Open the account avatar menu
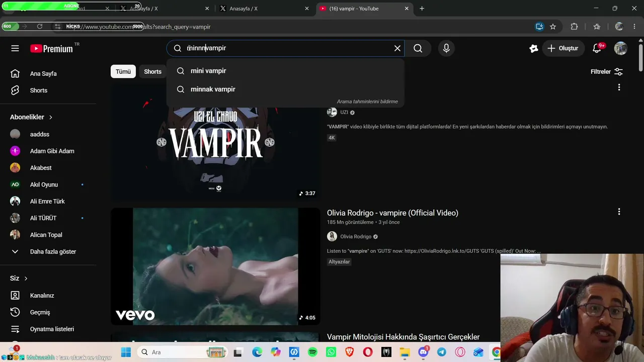 coord(620,48)
